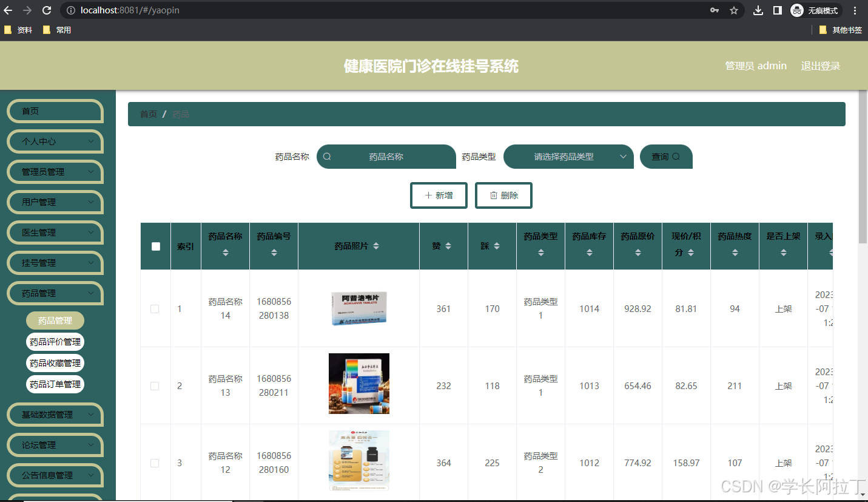Open the 请选择药品类型 dropdown
Viewport: 868px width, 502px height.
click(x=568, y=156)
